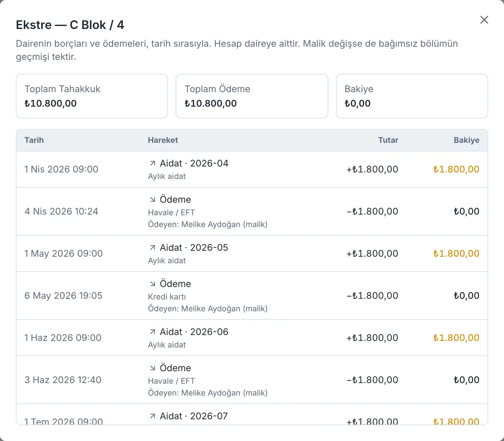The width and height of the screenshot is (504, 441).
Task: Select the 1 Nis 2026 09:00 row date
Action: tap(62, 169)
